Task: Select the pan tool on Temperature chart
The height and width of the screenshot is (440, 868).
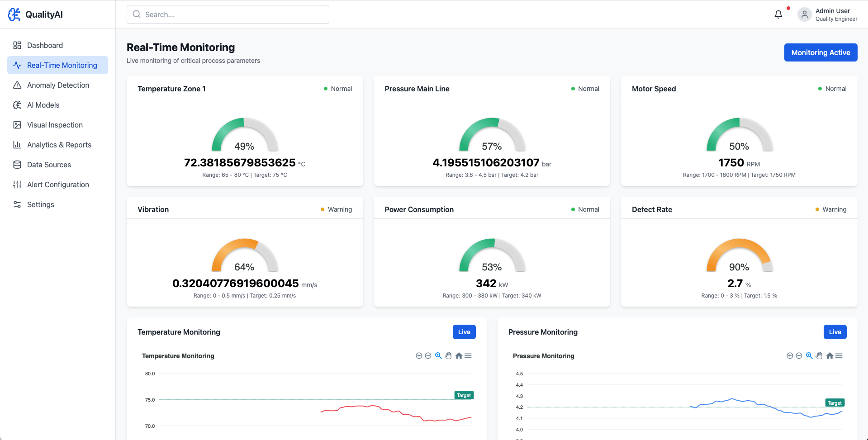Action: [x=448, y=356]
